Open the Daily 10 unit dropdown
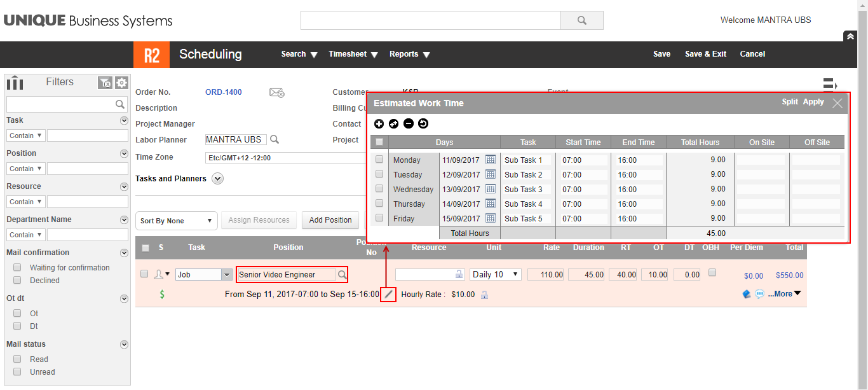The height and width of the screenshot is (390, 868). (495, 275)
